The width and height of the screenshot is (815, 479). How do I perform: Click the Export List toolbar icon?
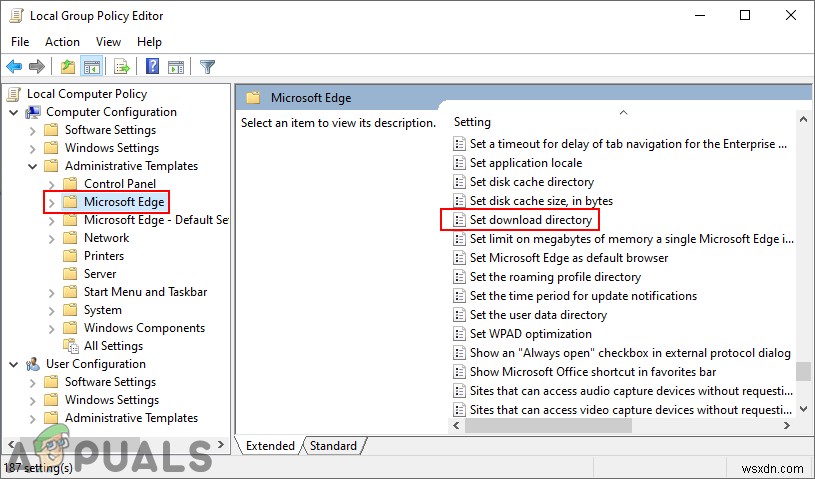[x=122, y=66]
